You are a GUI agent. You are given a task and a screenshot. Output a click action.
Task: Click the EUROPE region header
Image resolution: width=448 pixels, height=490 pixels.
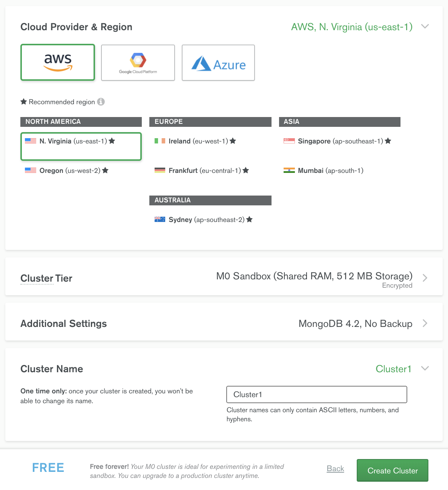pos(210,122)
